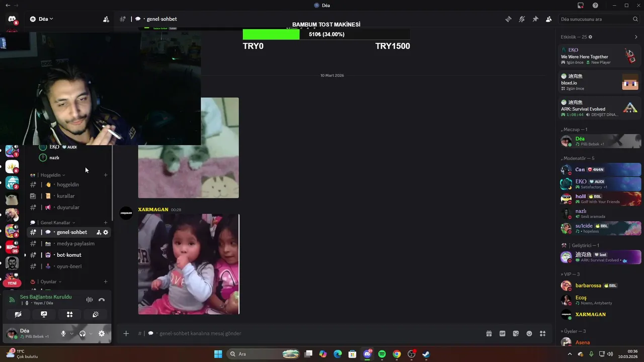
Task: Open Google Chrome from the taskbar
Action: pos(397,354)
